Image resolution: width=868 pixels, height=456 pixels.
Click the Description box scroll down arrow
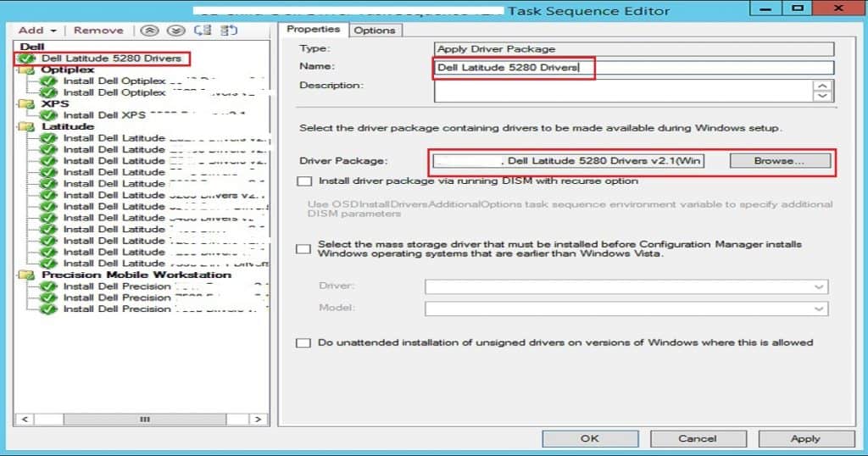point(822,96)
